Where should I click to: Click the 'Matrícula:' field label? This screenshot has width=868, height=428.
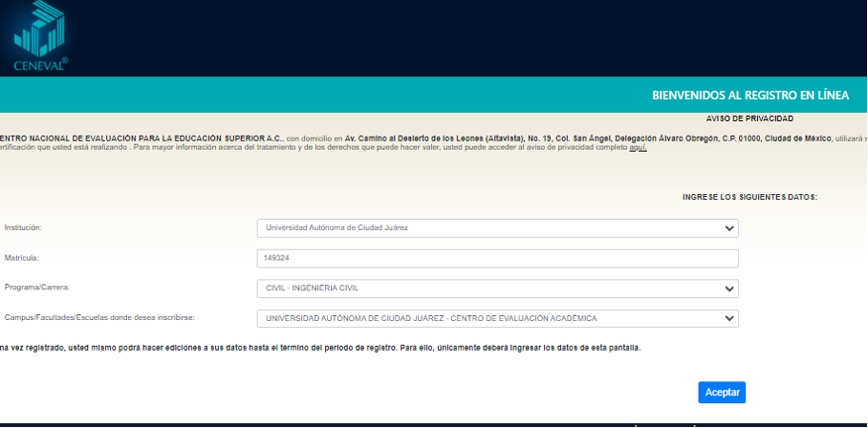click(x=21, y=258)
